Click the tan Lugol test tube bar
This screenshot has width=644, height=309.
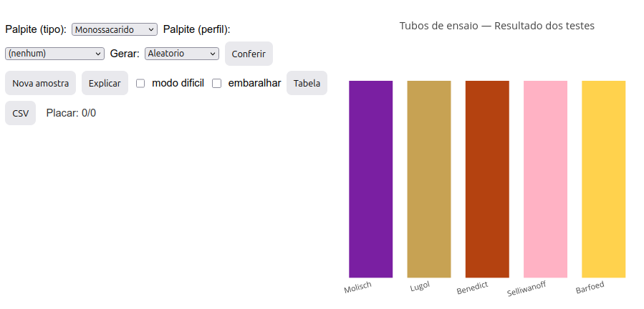point(429,179)
